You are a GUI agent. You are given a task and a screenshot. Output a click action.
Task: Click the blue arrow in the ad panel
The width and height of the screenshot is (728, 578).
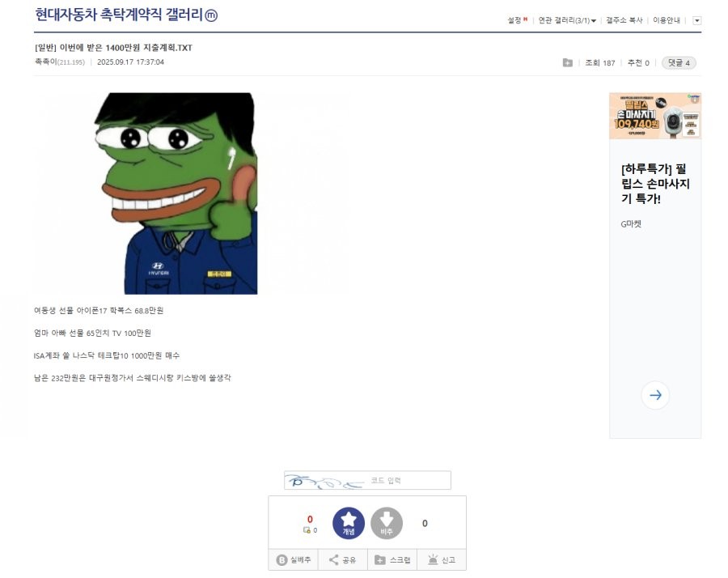tap(655, 395)
